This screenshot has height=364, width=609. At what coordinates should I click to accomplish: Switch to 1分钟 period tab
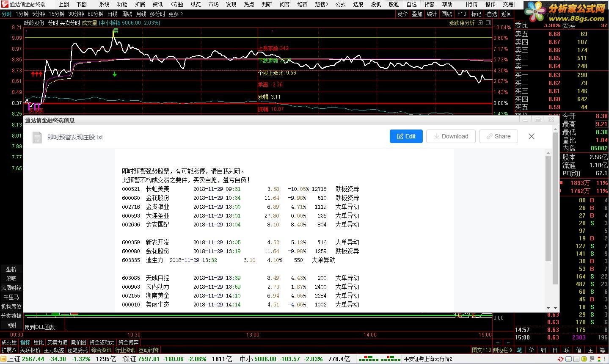point(22,14)
